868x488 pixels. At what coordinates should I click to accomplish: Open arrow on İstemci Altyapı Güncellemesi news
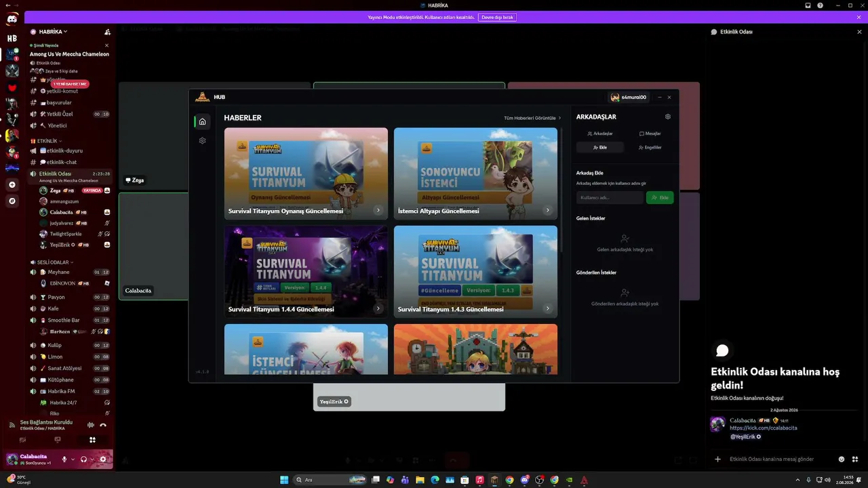click(548, 211)
